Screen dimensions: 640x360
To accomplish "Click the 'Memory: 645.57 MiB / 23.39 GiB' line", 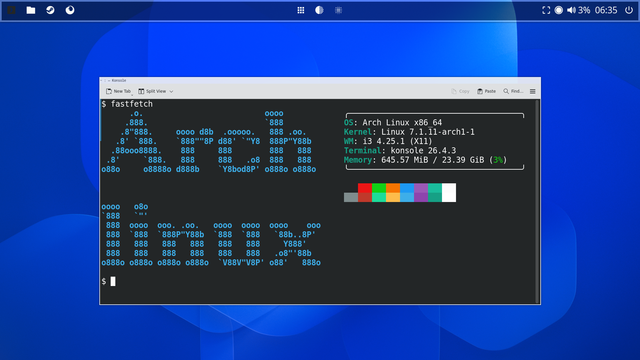I will tap(425, 160).
